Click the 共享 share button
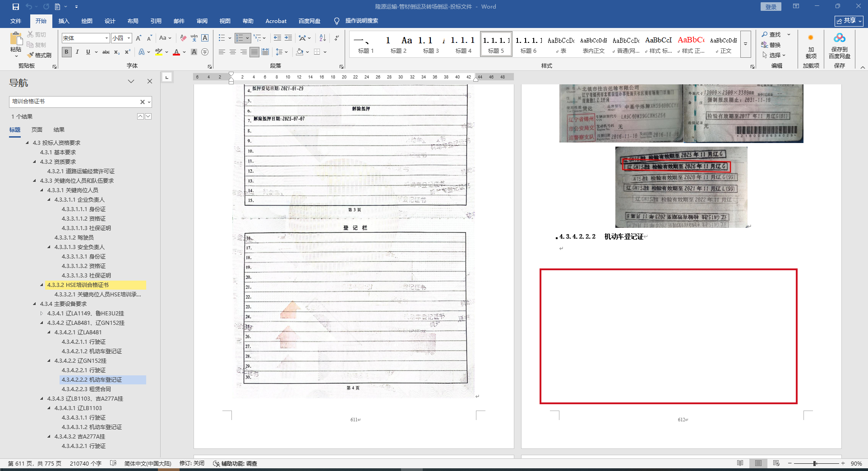This screenshot has width=868, height=471. click(849, 21)
